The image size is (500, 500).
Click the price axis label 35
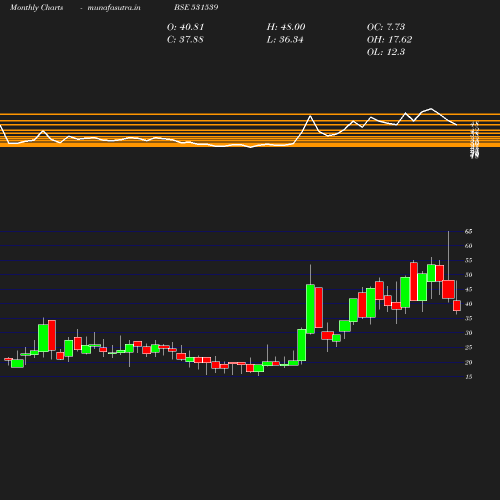click(468, 318)
